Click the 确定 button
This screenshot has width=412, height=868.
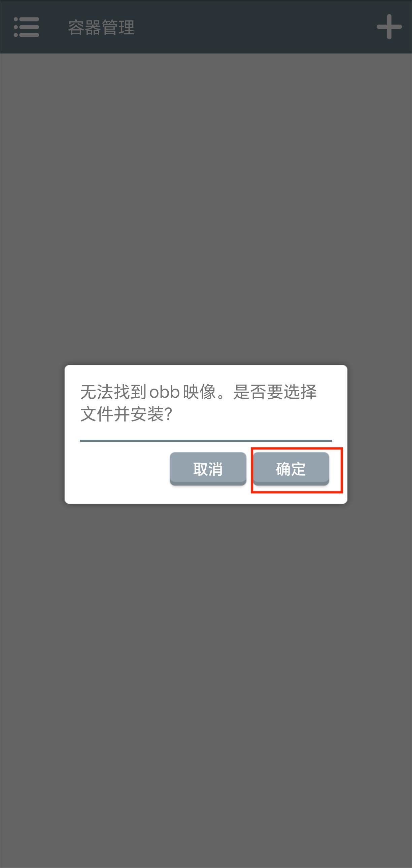pos(291,469)
